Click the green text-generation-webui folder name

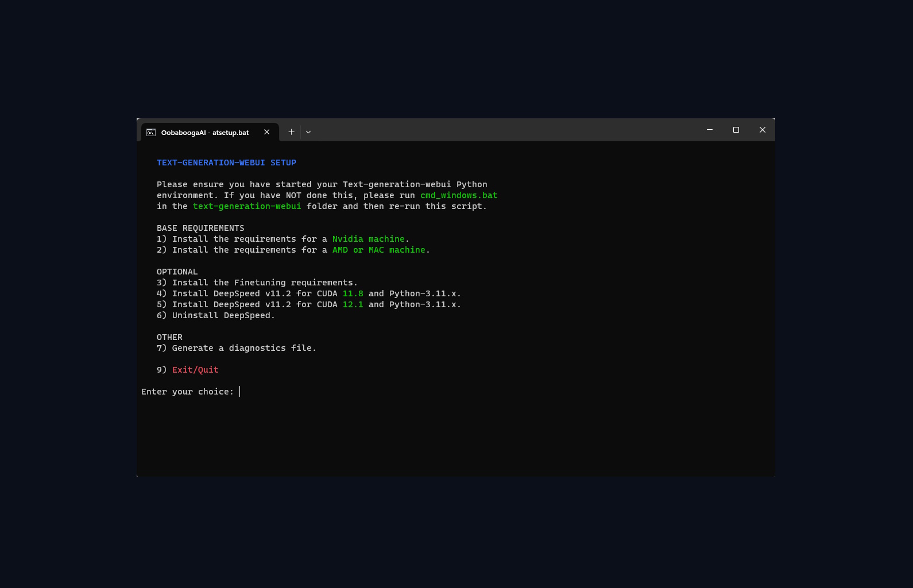coord(247,206)
